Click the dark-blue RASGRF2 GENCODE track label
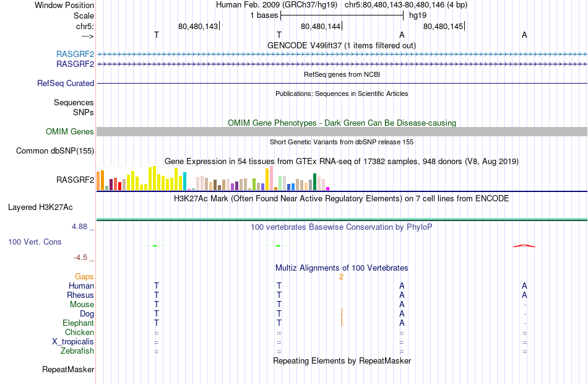 (75, 64)
